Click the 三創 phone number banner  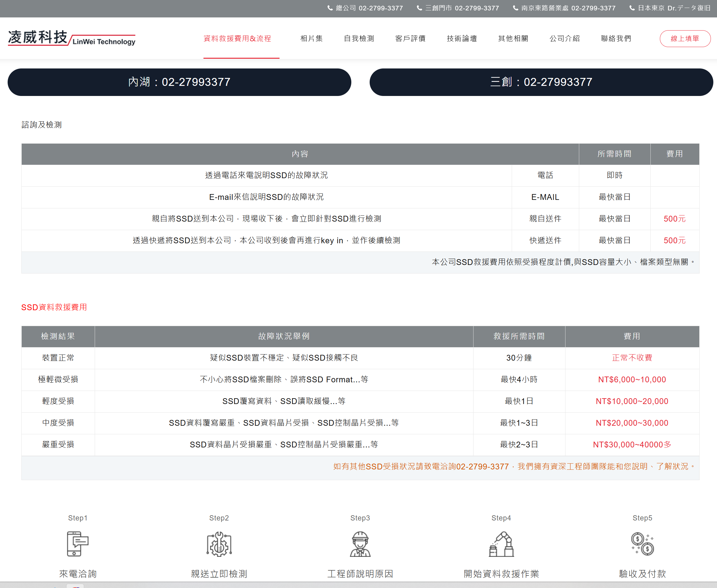click(541, 82)
